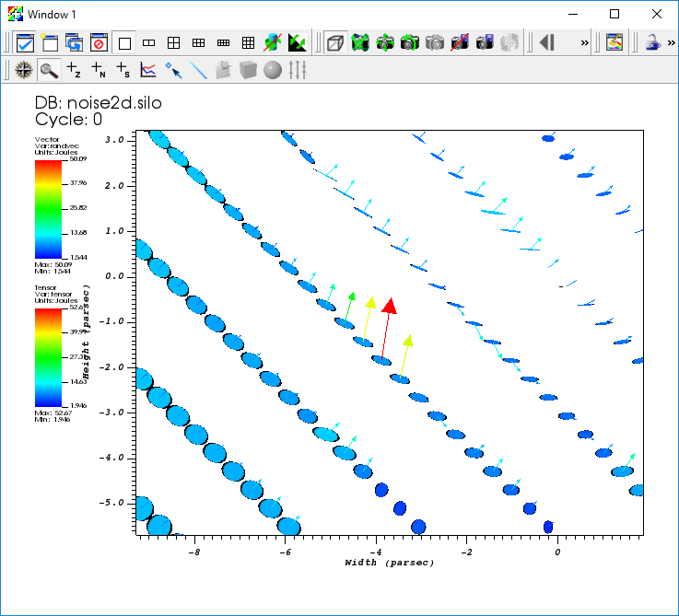Select Zoom mode magnifier tool
The width and height of the screenshot is (679, 616).
49,70
